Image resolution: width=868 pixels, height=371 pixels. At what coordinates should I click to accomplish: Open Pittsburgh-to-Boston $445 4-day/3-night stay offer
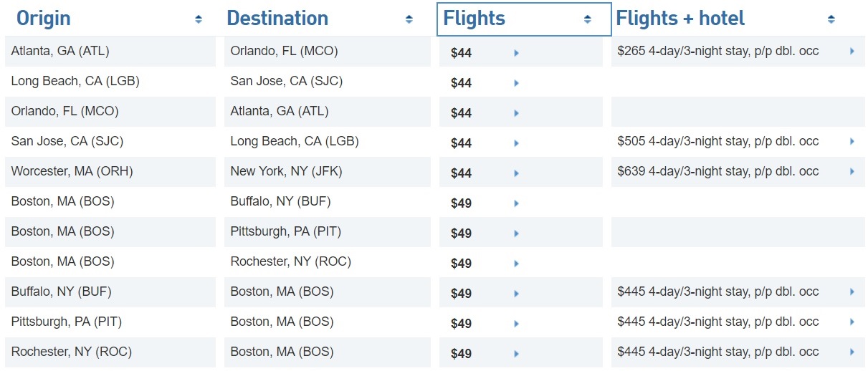(717, 322)
